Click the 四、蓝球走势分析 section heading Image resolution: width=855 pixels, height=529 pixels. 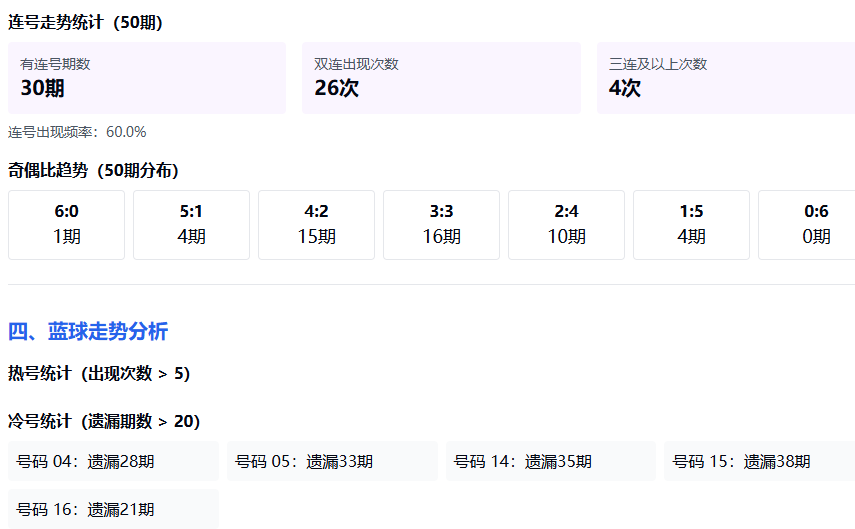point(88,332)
